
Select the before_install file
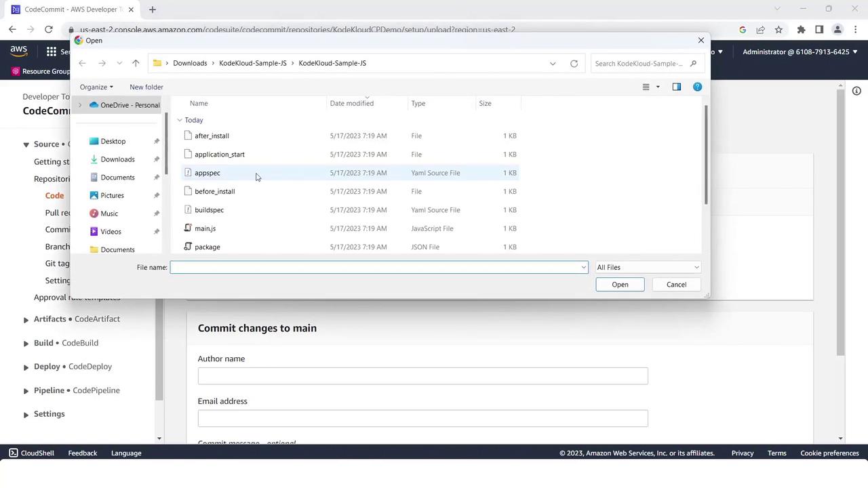351,191
